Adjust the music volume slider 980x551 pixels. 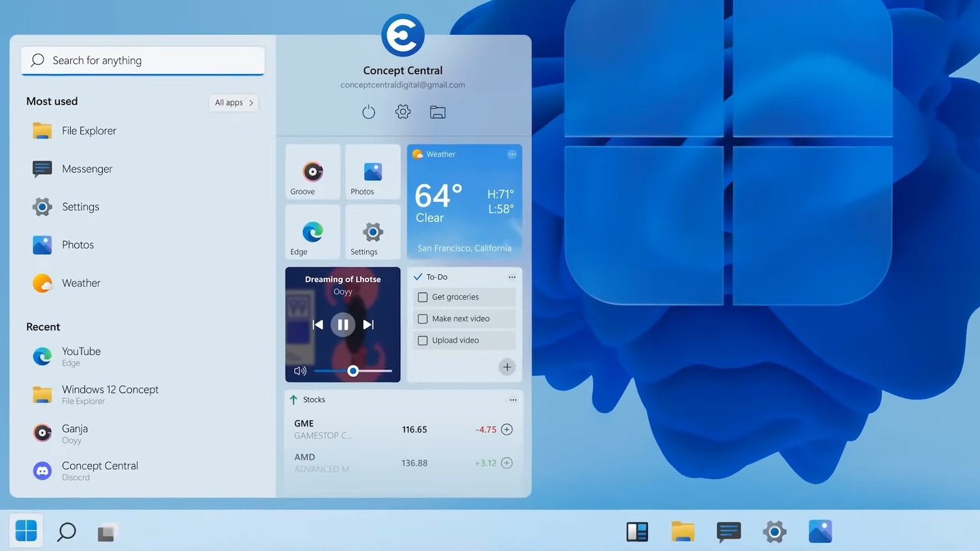click(353, 371)
